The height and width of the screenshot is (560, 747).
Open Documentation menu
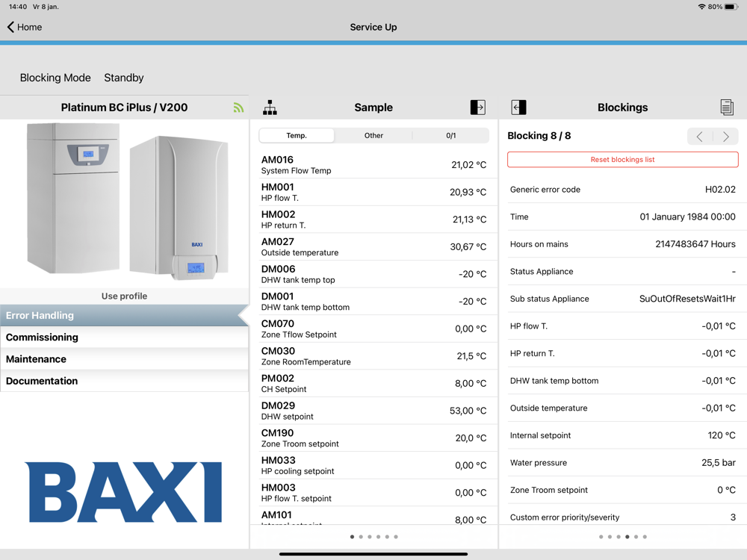(x=124, y=381)
